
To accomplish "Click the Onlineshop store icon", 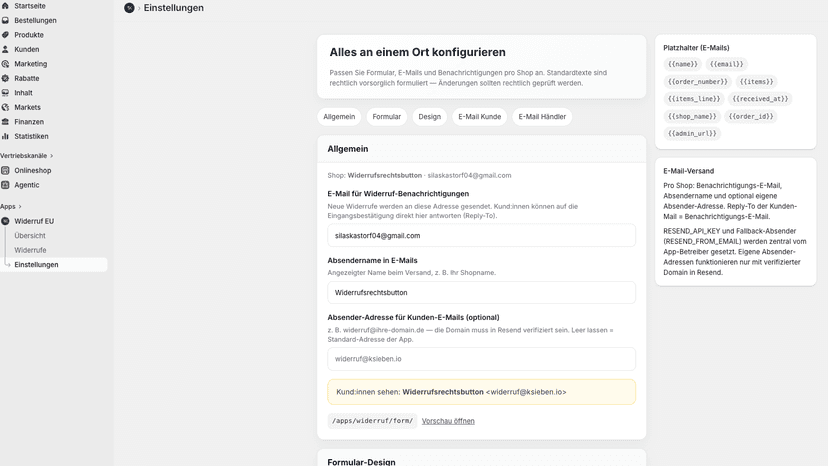I will coord(5,171).
